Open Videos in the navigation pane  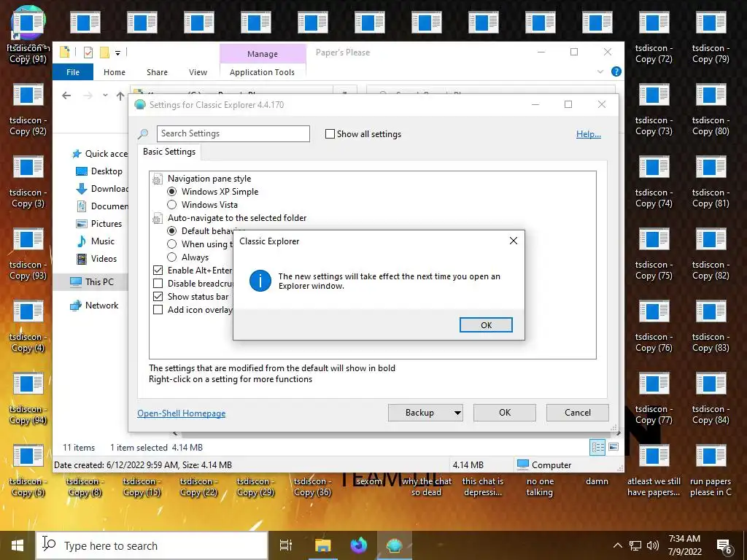pyautogui.click(x=97, y=259)
